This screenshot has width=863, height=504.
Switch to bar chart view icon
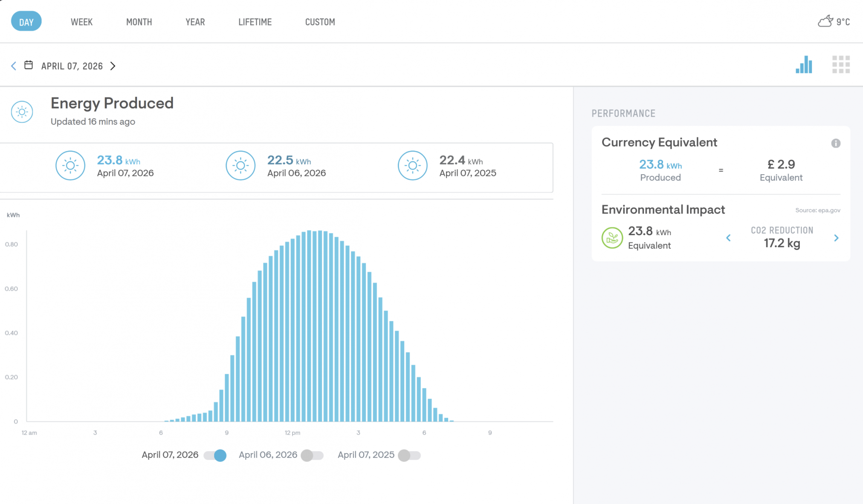(804, 65)
